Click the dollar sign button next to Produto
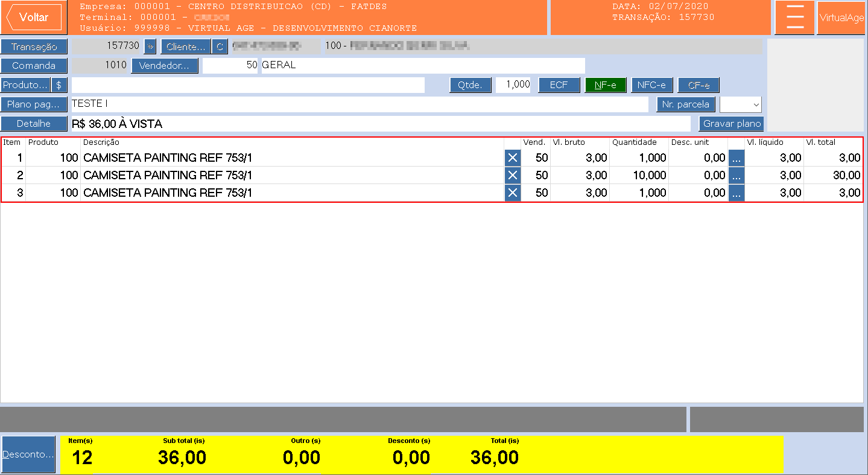 pos(59,85)
